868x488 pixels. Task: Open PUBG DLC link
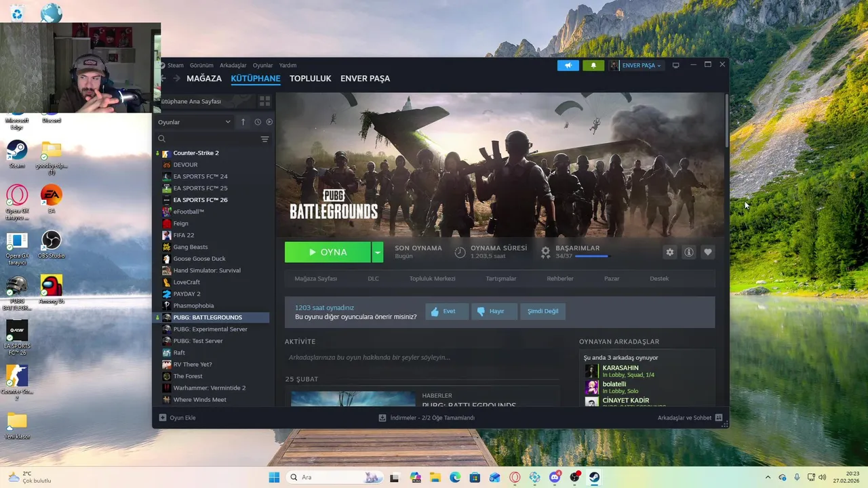(373, 279)
